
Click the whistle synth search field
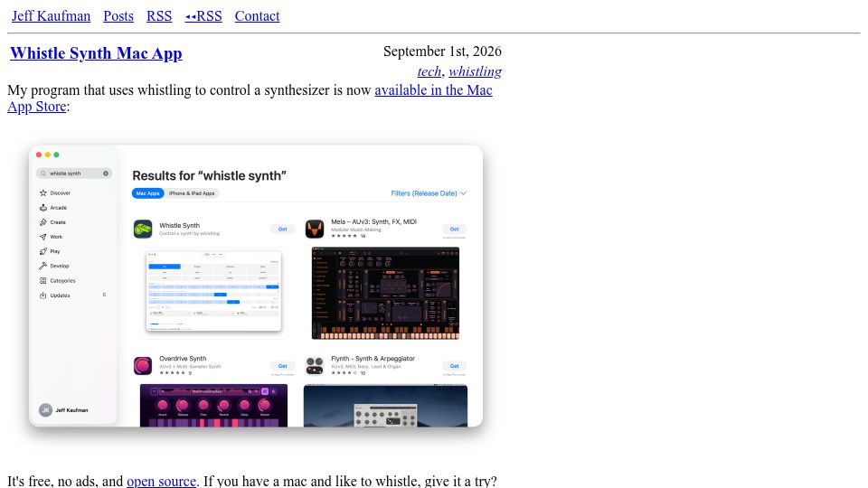(74, 174)
